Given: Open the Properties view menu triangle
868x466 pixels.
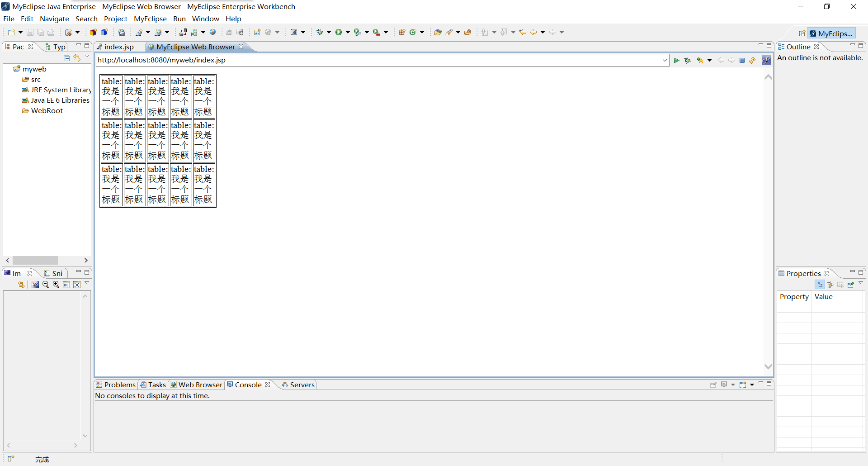Looking at the screenshot, I should tap(861, 283).
